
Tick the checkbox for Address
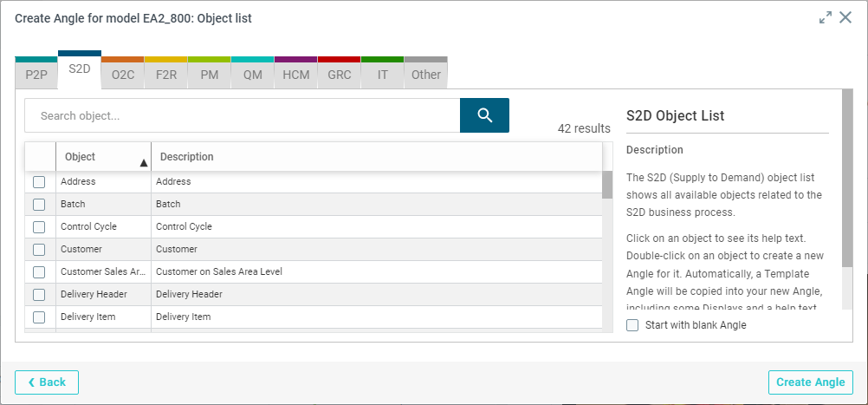[x=39, y=182]
